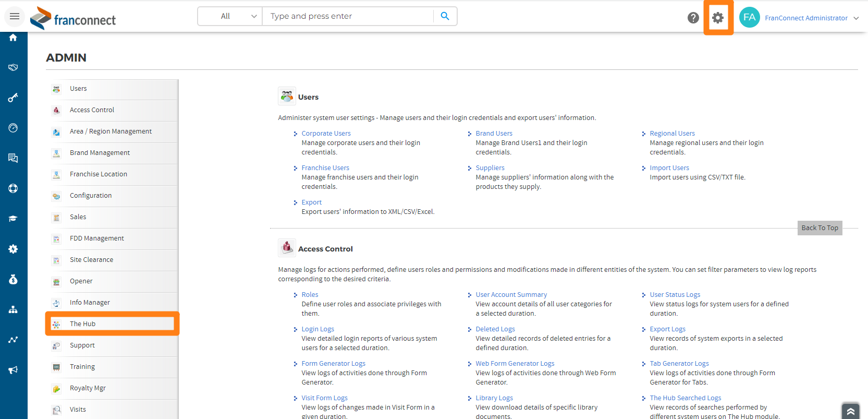Open the Visit Form Logs link
Image resolution: width=868 pixels, height=419 pixels.
click(x=324, y=398)
